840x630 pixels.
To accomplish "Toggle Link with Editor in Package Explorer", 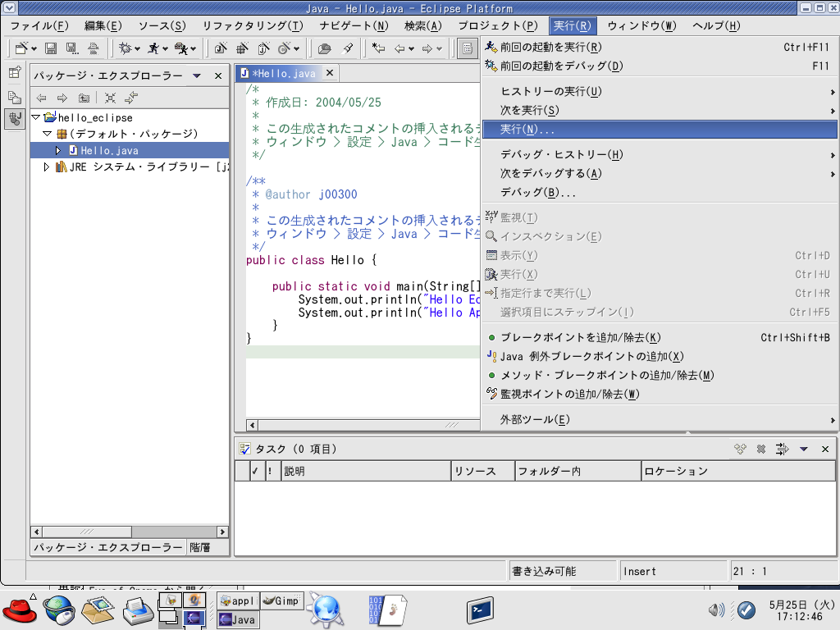I will 131,98.
